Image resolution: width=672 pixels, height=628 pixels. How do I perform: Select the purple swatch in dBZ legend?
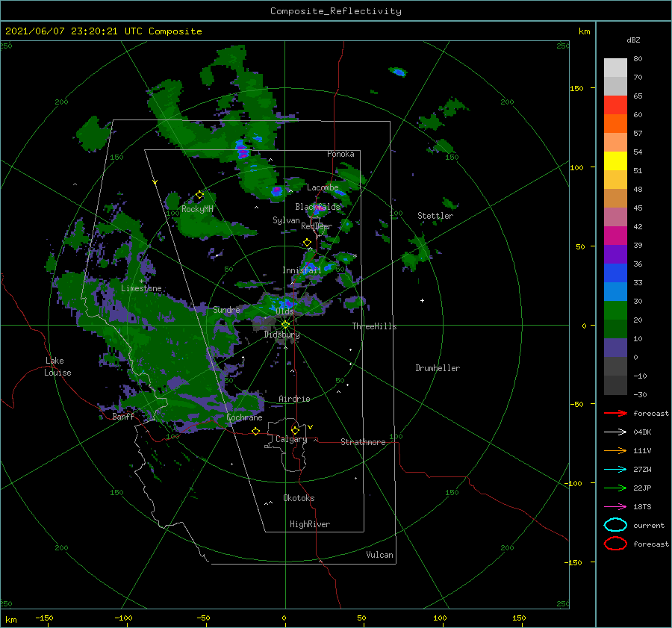click(615, 255)
